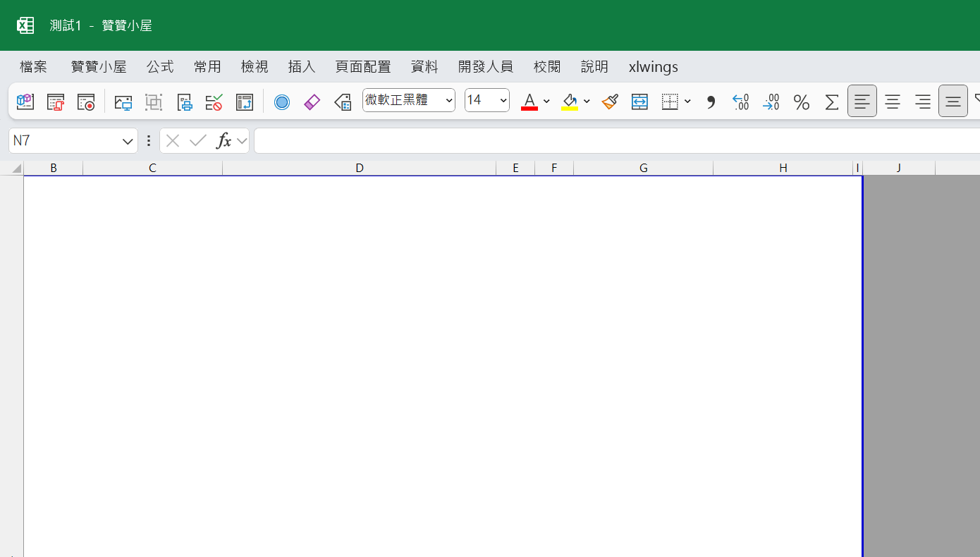This screenshot has width=980, height=557.
Task: Expand the font color dropdown arrow
Action: tap(546, 102)
